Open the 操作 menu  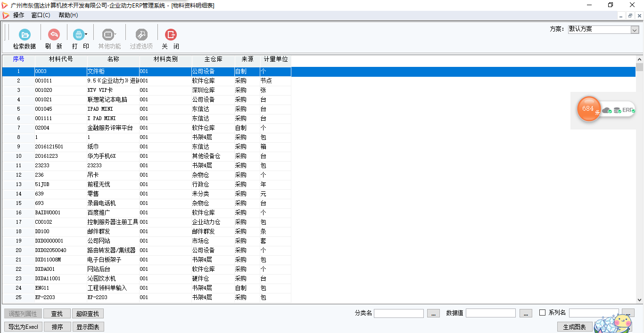coord(19,15)
